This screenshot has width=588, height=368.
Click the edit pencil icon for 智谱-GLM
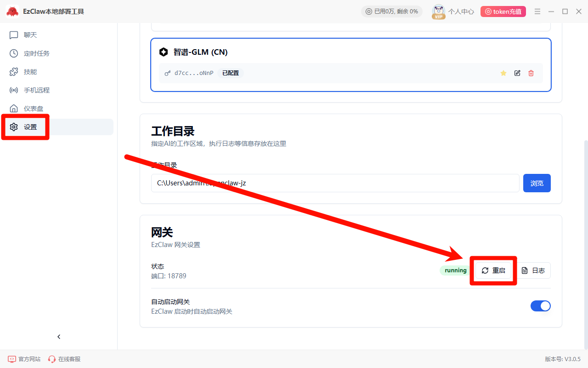(517, 73)
